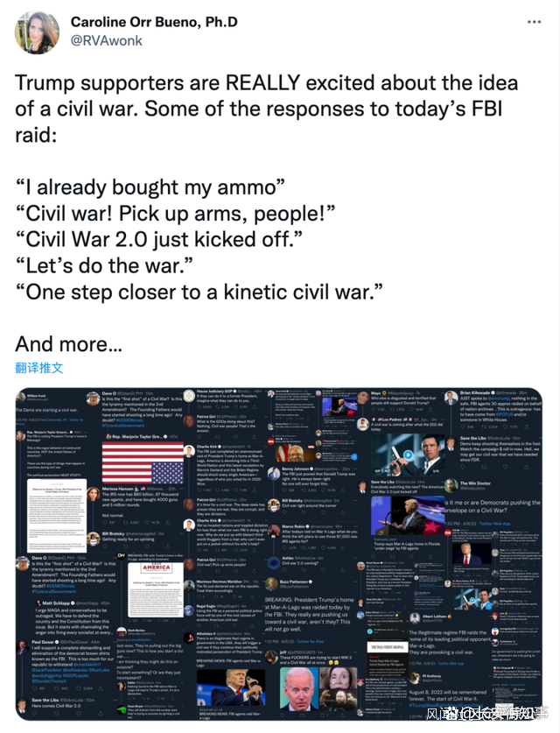Open the @RVAwonk handle link
560x733 pixels.
pos(106,40)
